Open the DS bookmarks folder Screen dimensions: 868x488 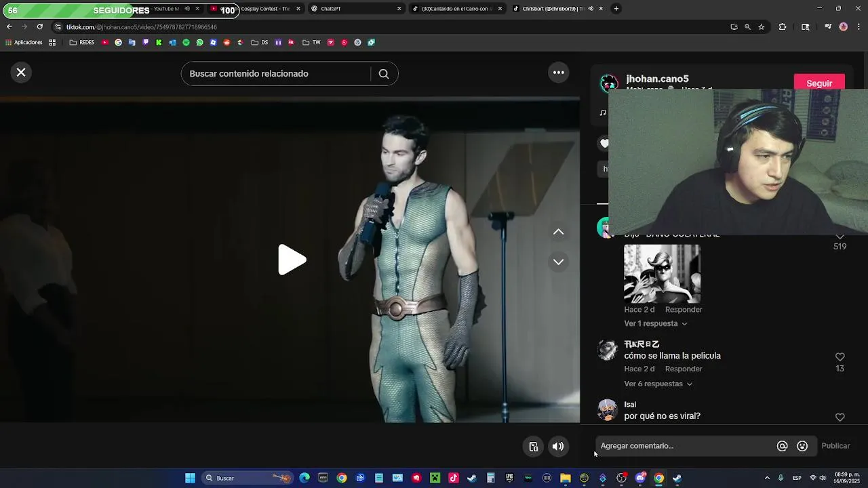click(x=260, y=42)
